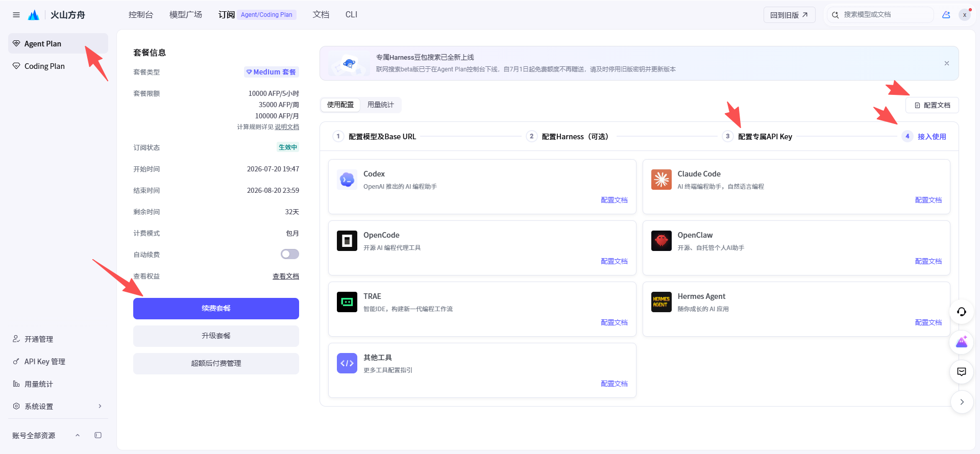Click the OpenCode tool icon
This screenshot has width=980, height=454.
(x=347, y=241)
